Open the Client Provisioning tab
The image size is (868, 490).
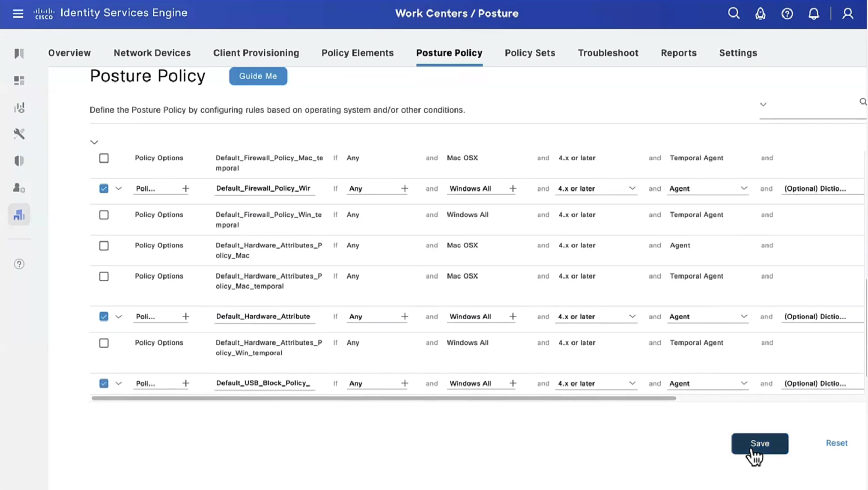coord(256,53)
